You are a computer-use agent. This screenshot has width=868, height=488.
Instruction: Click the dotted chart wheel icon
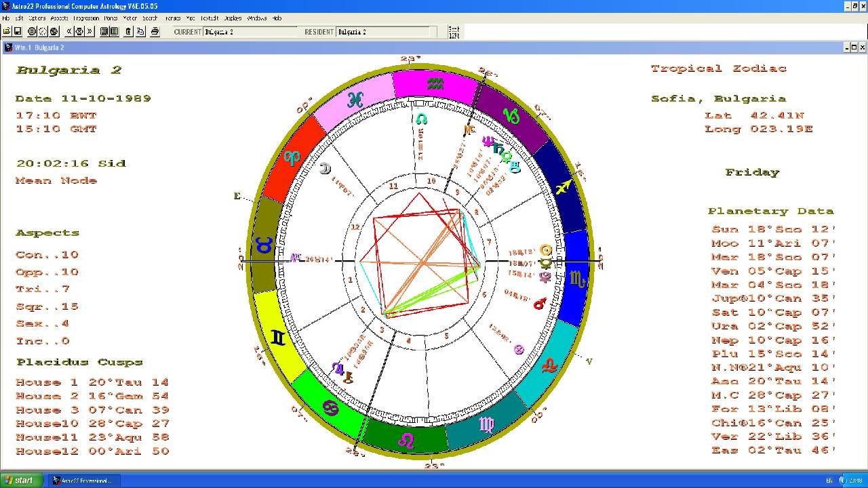tap(43, 31)
